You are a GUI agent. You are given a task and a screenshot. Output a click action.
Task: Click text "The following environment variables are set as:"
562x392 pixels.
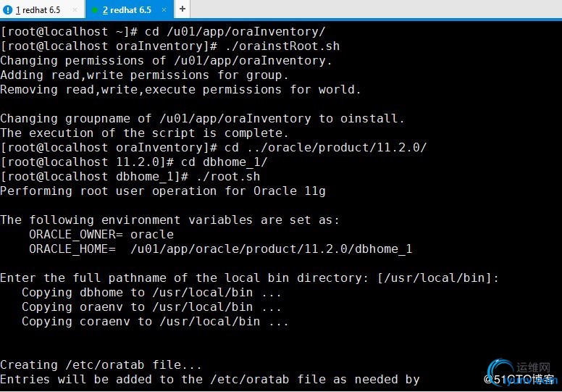click(x=169, y=220)
